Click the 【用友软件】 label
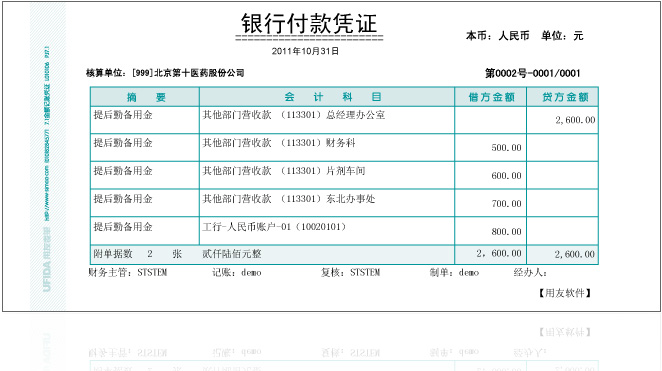The width and height of the screenshot is (662, 371). click(564, 293)
